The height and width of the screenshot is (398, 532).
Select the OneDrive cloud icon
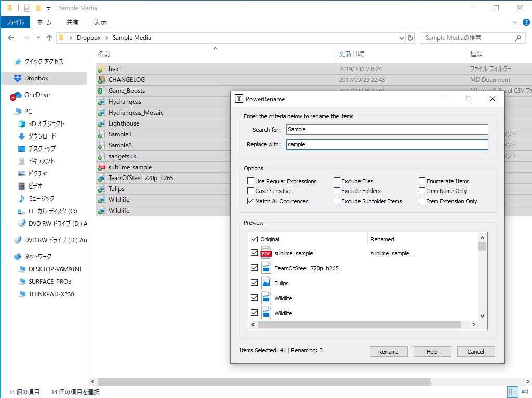16,96
